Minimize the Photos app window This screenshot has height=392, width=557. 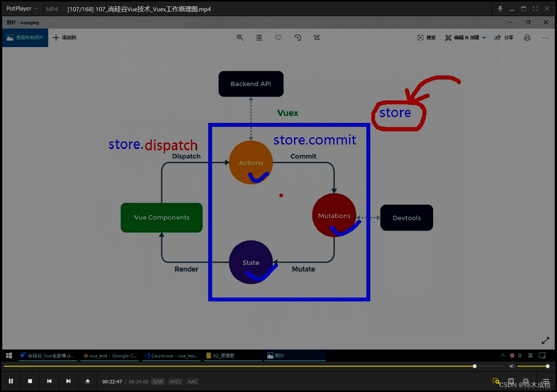[x=511, y=22]
